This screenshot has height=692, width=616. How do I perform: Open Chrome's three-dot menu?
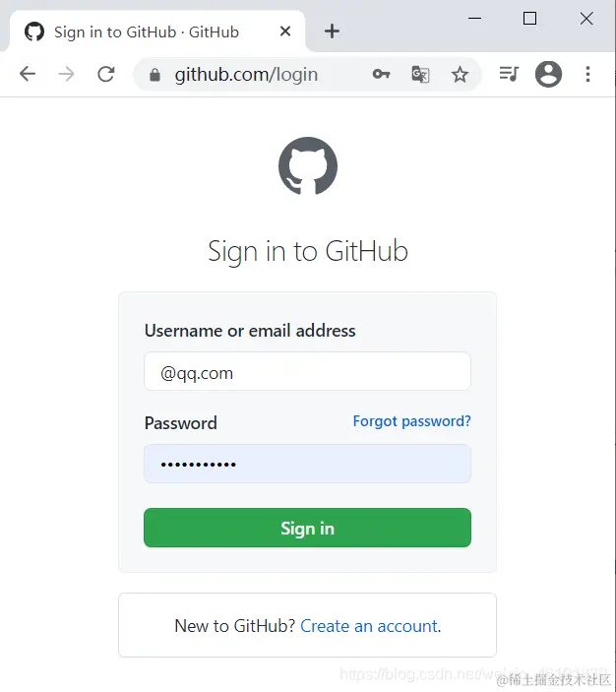click(587, 74)
